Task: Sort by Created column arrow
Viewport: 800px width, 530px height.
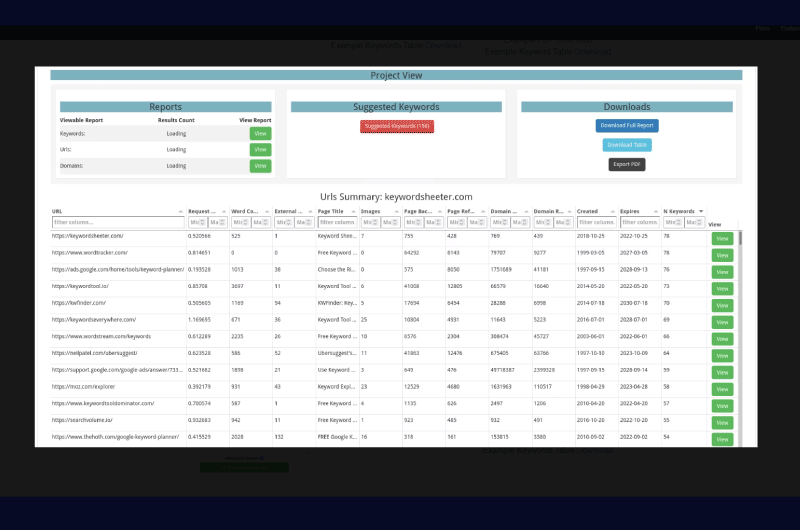Action: coord(612,212)
